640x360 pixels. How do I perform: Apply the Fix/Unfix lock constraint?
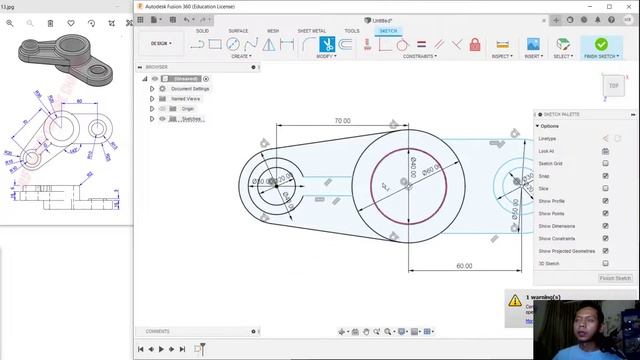point(475,44)
